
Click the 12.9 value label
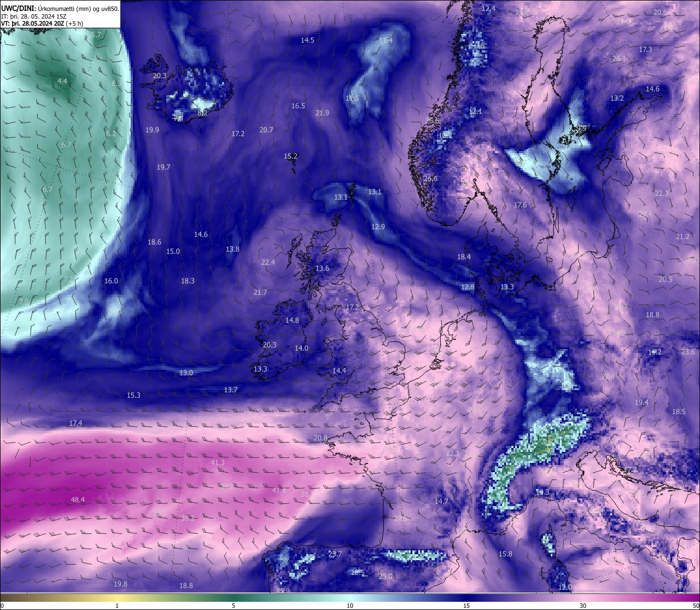tap(378, 226)
